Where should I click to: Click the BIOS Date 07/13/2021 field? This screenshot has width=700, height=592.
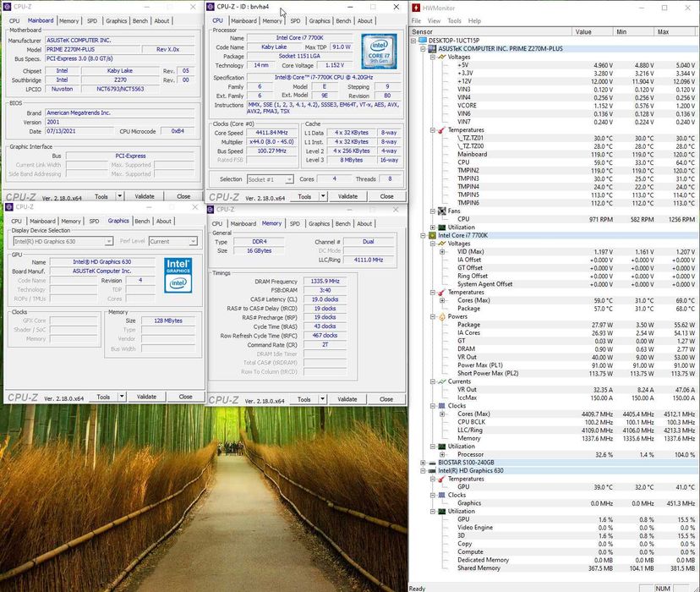point(79,131)
